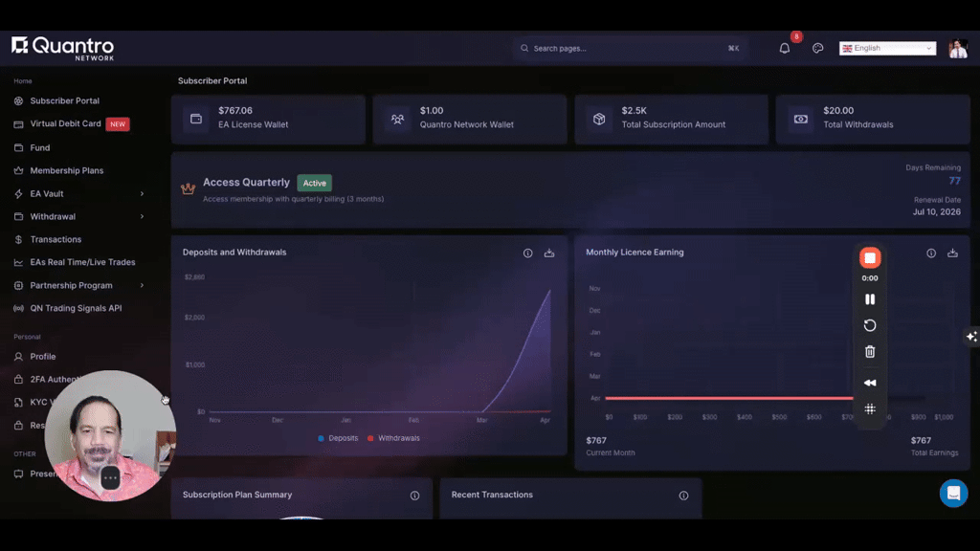Open the theme palette icon

click(x=817, y=48)
